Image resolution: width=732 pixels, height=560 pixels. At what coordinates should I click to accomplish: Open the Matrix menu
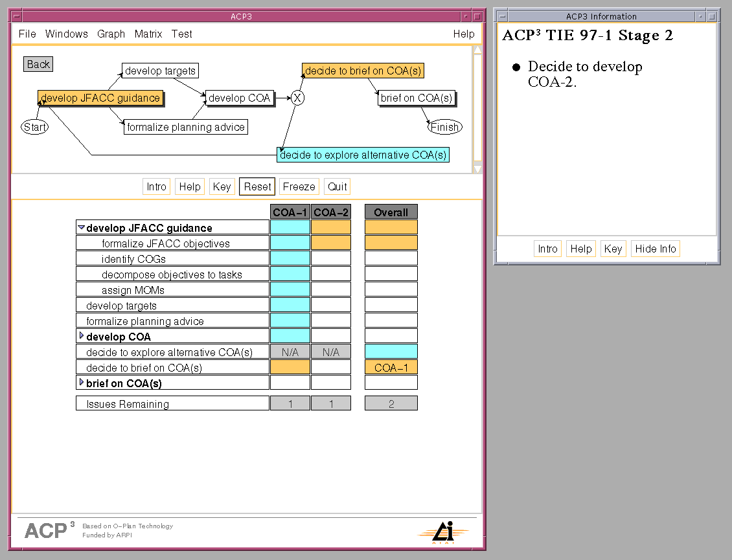(148, 34)
